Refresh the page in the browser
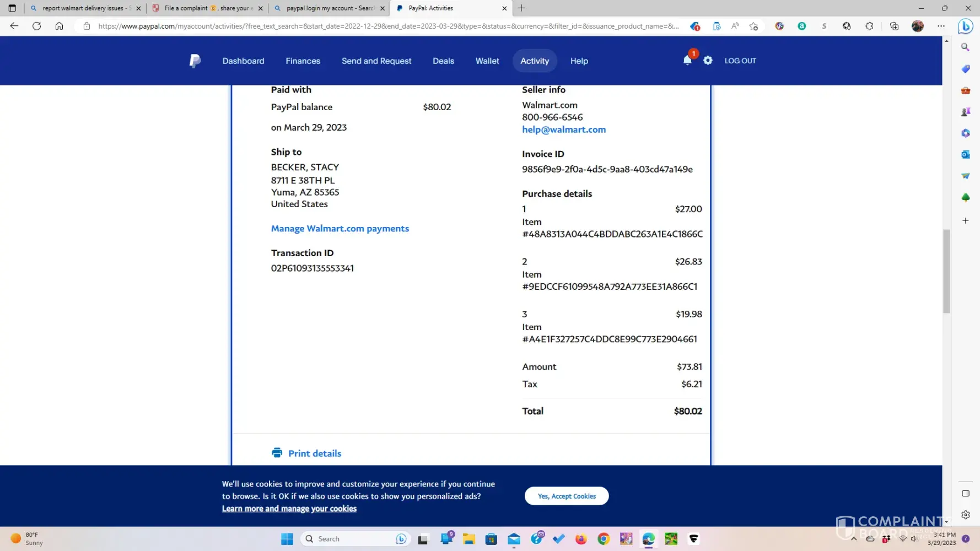 (x=36, y=26)
